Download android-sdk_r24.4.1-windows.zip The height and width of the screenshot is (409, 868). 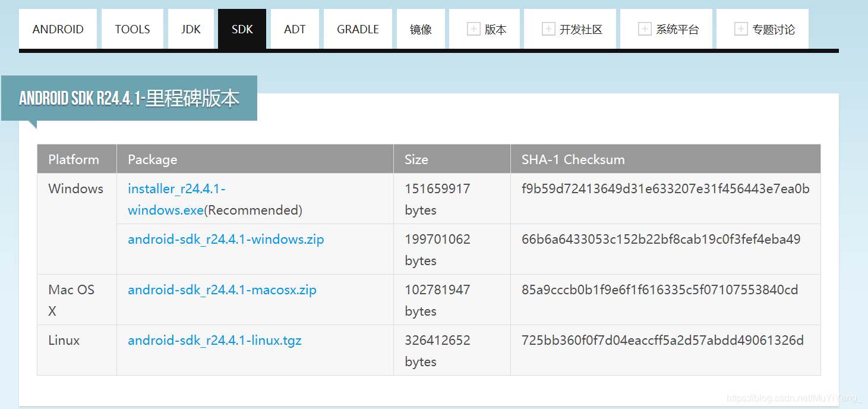click(x=226, y=239)
